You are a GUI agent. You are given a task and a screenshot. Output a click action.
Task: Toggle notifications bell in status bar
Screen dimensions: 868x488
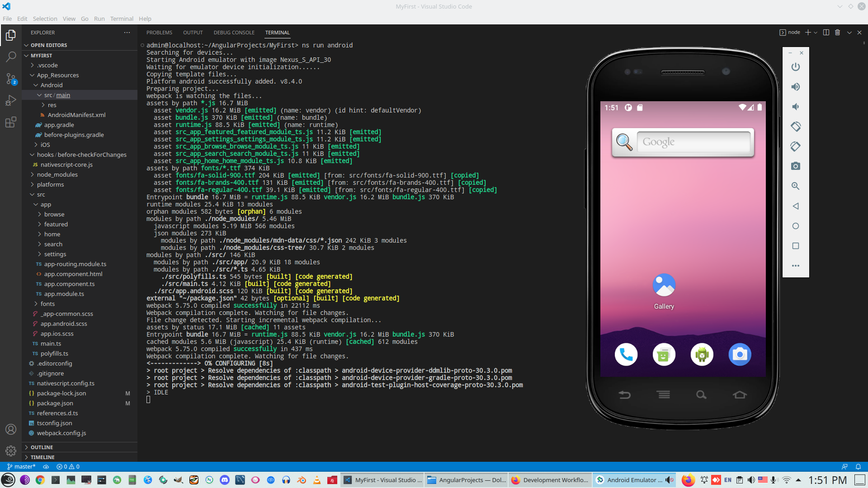pos(858,467)
